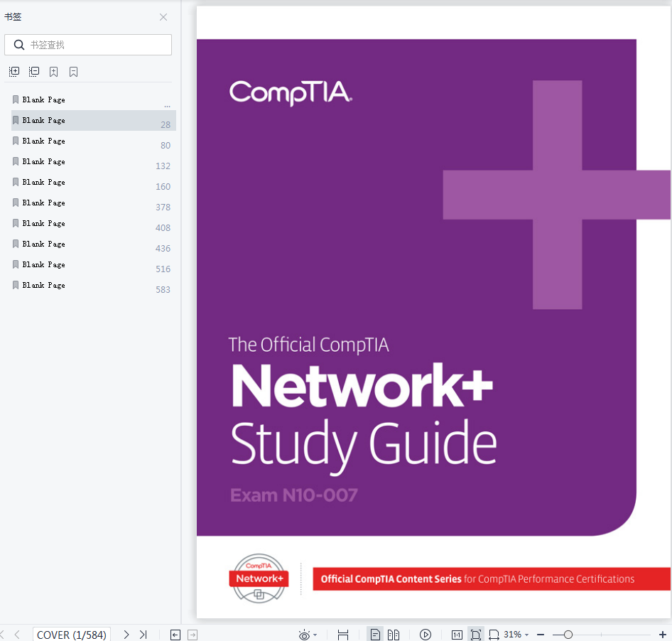Delete bookmark using the minus-bookmark icon
This screenshot has height=641, width=672.
click(x=74, y=72)
